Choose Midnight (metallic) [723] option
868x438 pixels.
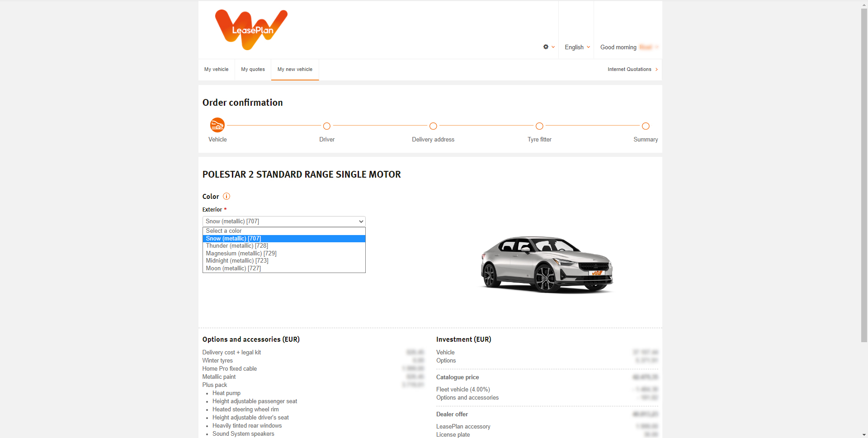tap(284, 261)
